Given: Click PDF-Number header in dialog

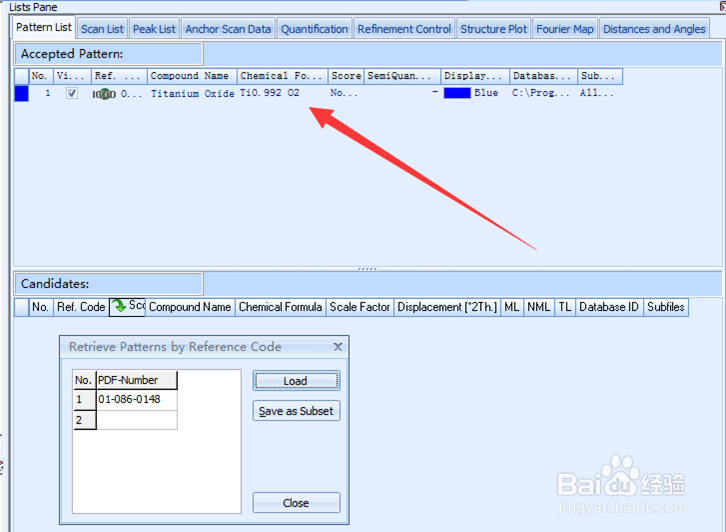Looking at the screenshot, I should coord(137,380).
